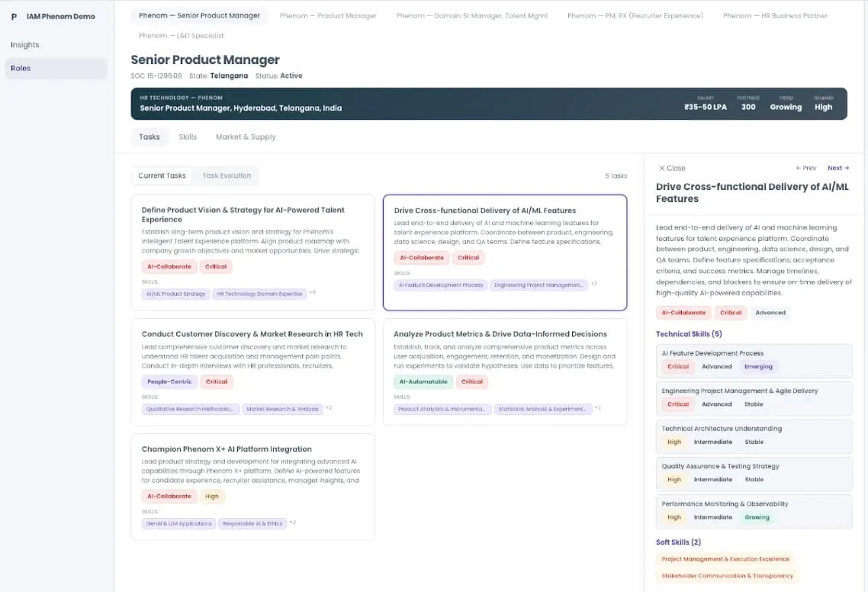Open Technical Architecture Understanding skill row
Viewport: 868px width, 592px height.
[x=754, y=436]
